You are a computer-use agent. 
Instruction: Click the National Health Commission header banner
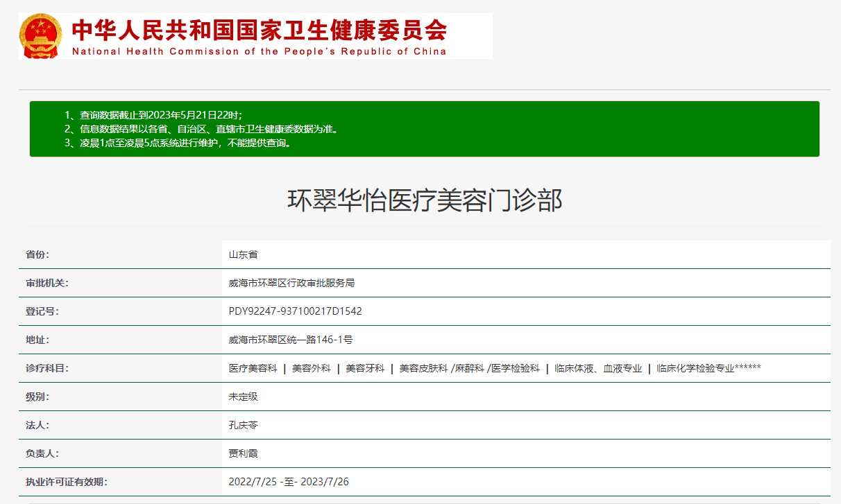coord(256,36)
